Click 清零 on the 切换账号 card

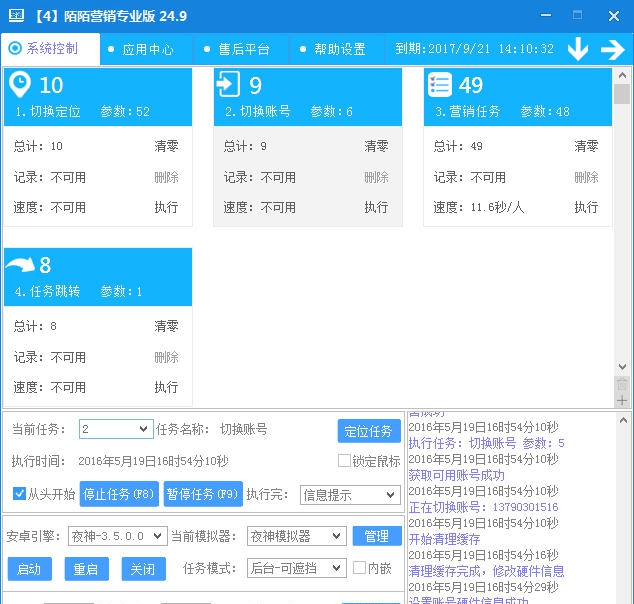point(376,146)
